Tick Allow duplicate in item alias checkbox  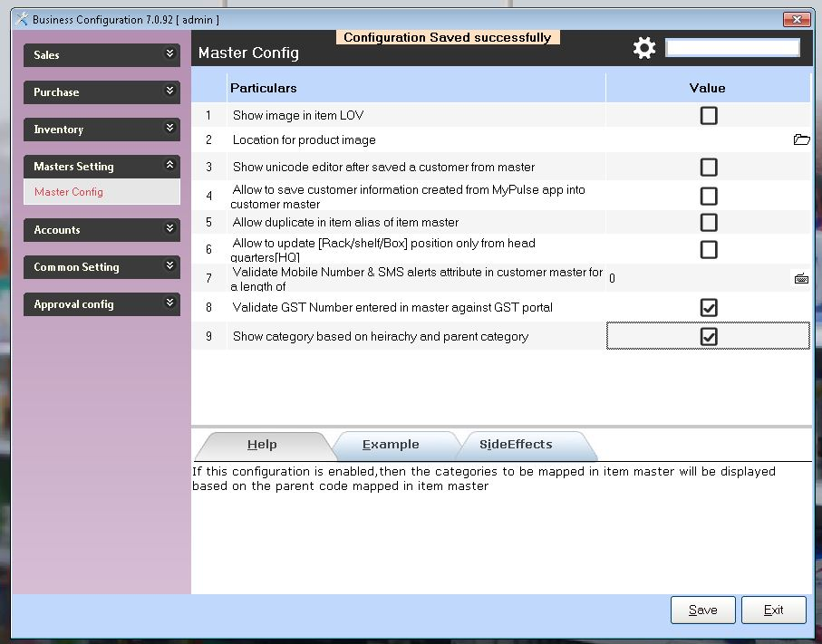pos(708,222)
